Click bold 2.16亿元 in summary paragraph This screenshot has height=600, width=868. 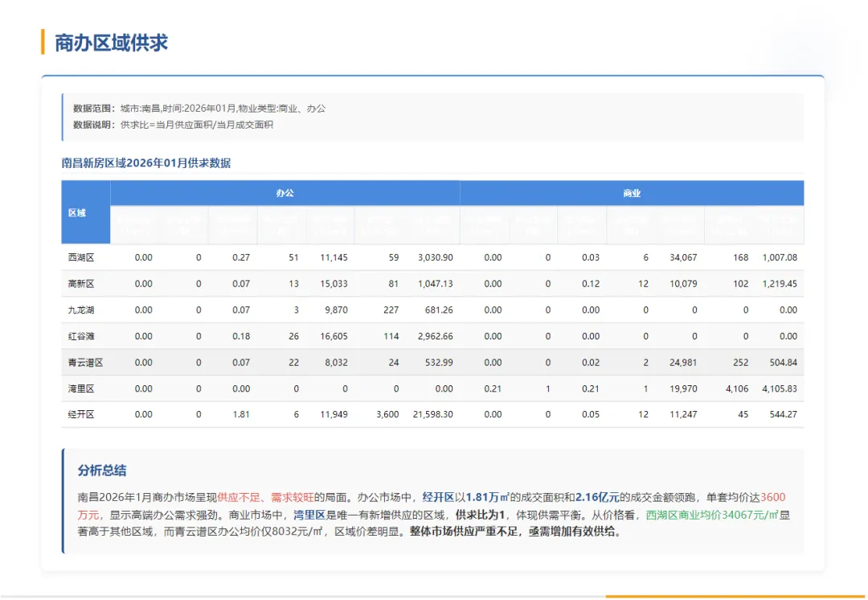(597, 498)
